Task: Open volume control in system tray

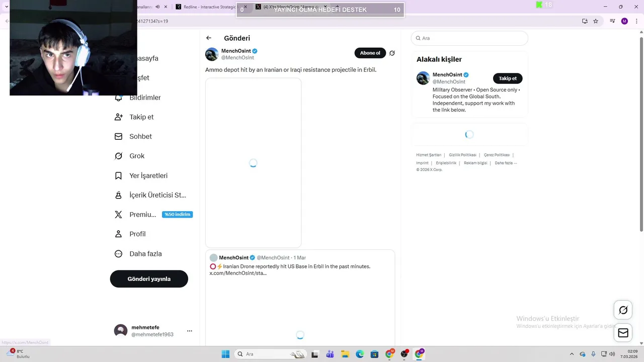Action: point(612,354)
